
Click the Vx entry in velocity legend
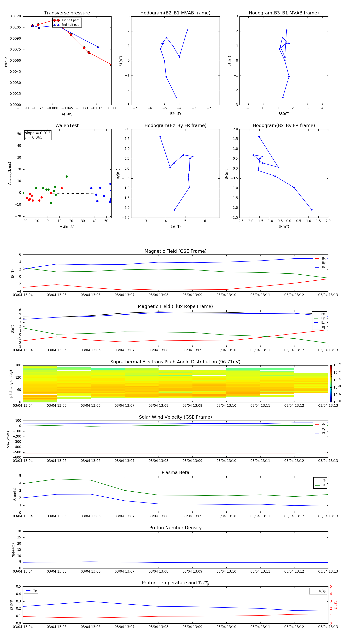click(320, 424)
